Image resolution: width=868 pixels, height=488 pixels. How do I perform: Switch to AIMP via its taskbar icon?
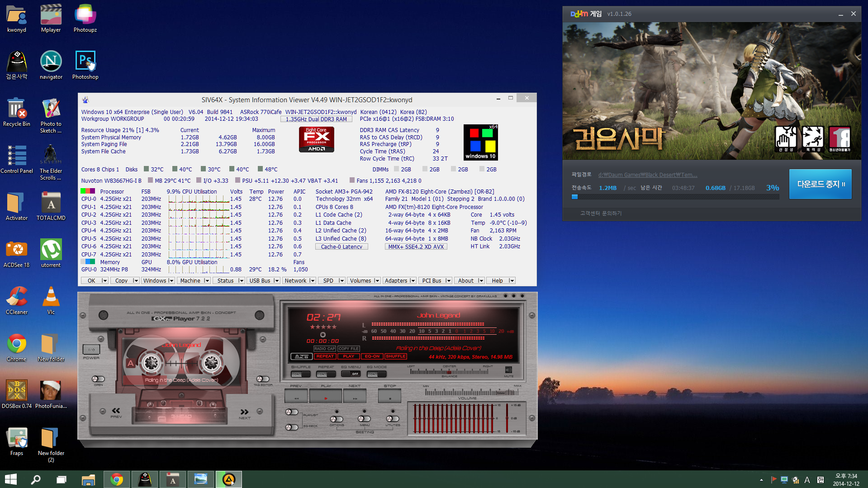tap(229, 479)
